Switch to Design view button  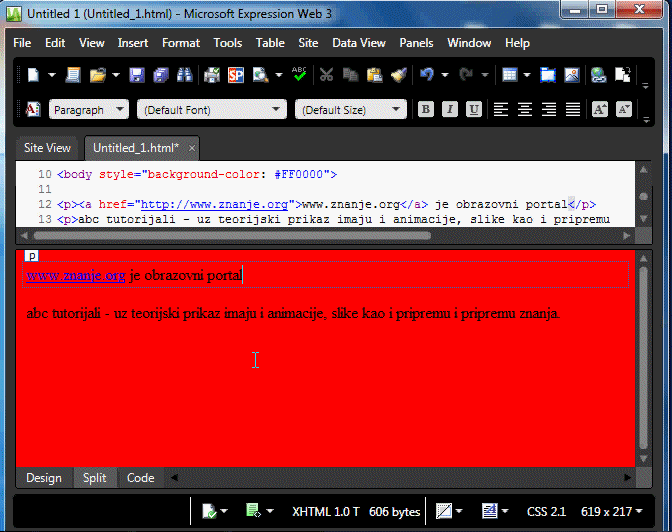pos(44,478)
